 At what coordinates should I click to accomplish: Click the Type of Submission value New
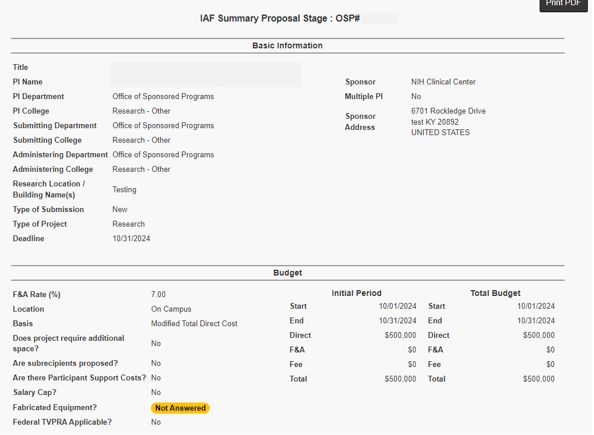coord(120,210)
